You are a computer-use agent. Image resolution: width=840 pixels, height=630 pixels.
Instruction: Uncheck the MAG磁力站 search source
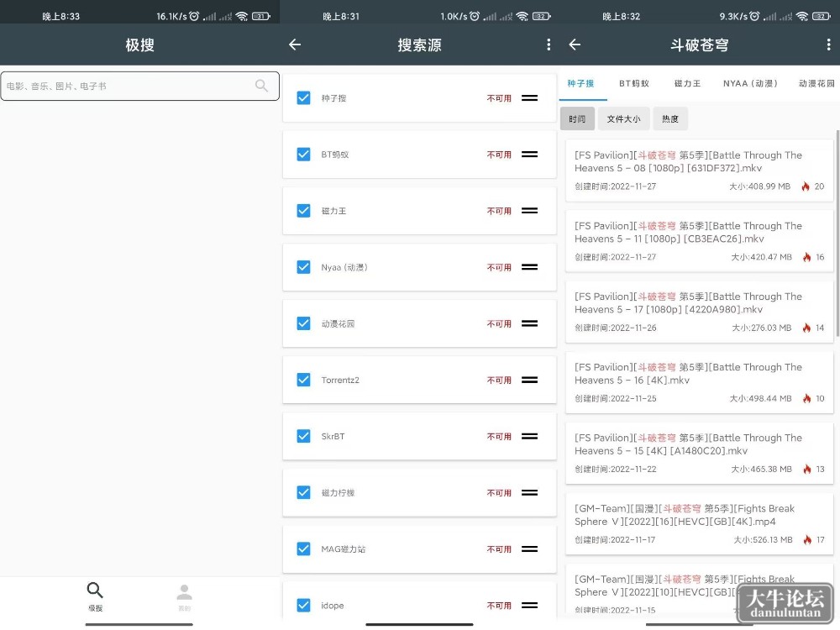tap(304, 549)
